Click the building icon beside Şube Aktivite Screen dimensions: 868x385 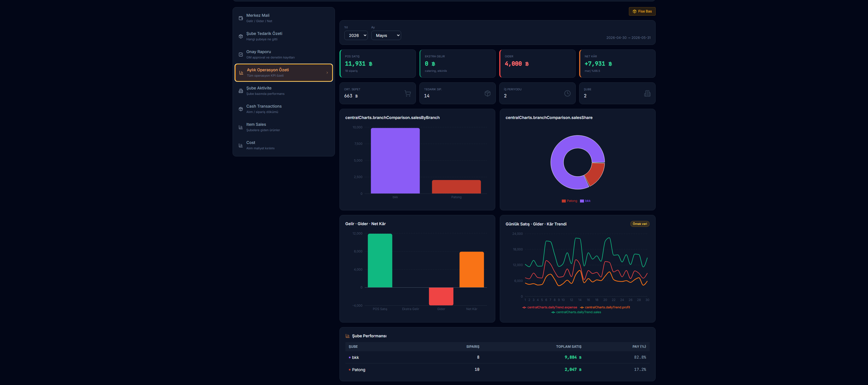click(241, 91)
